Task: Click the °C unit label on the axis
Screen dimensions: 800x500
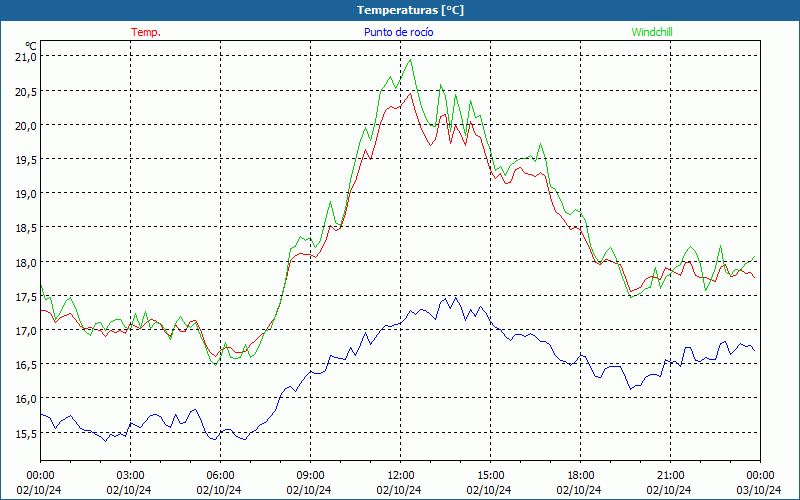Action: coord(31,45)
